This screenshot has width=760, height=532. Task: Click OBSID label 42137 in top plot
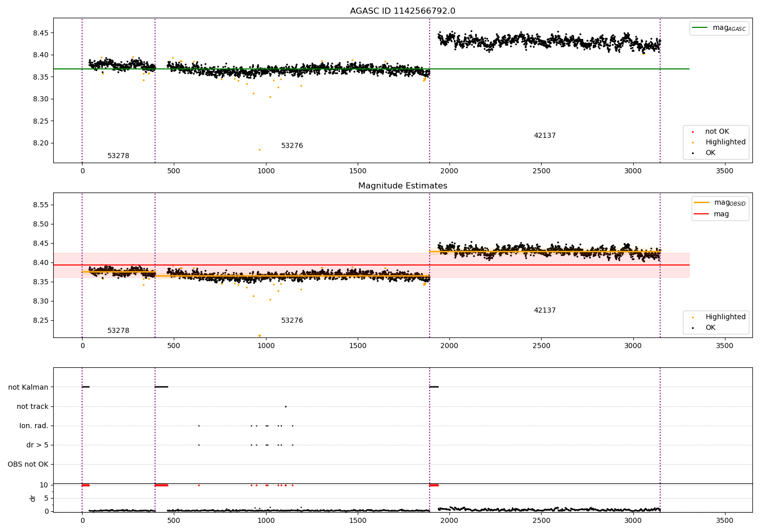click(545, 136)
